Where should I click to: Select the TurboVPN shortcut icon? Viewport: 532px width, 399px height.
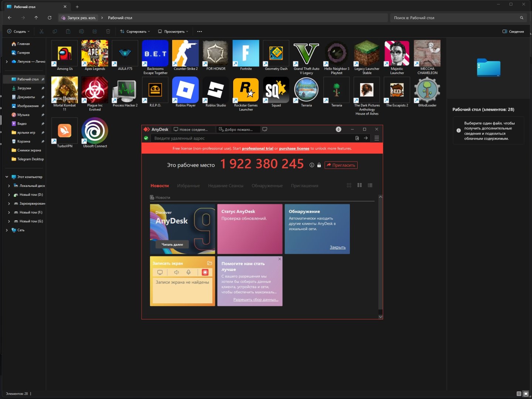point(65,131)
